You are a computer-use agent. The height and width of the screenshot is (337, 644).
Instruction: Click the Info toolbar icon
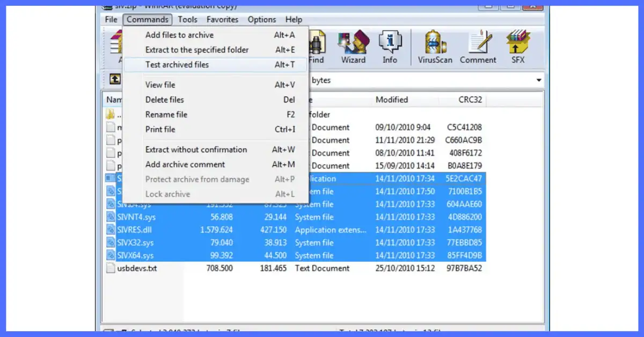390,47
